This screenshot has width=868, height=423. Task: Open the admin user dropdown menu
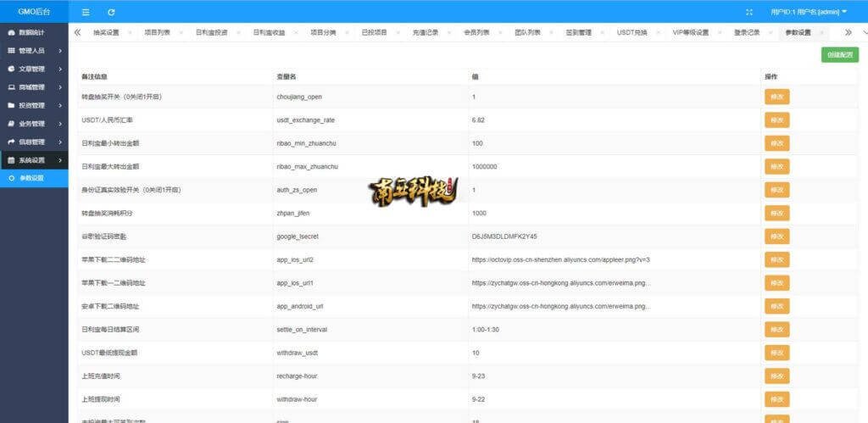(x=808, y=12)
